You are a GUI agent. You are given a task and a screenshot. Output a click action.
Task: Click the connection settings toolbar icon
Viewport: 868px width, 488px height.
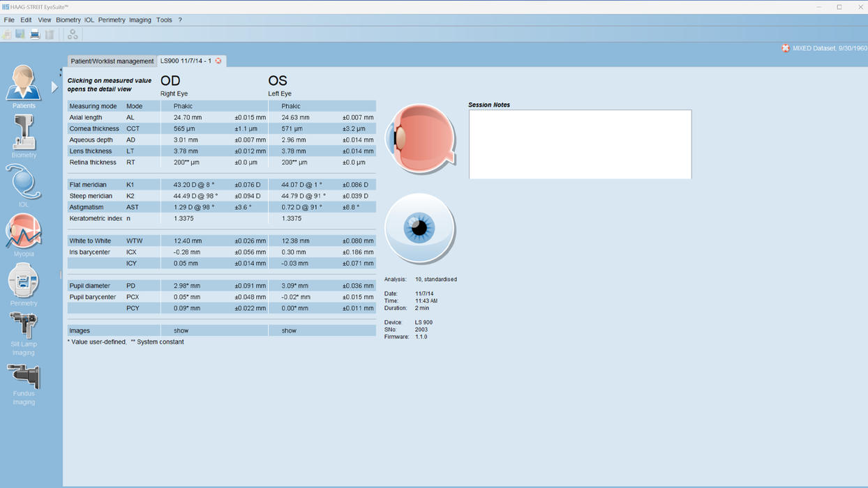73,33
